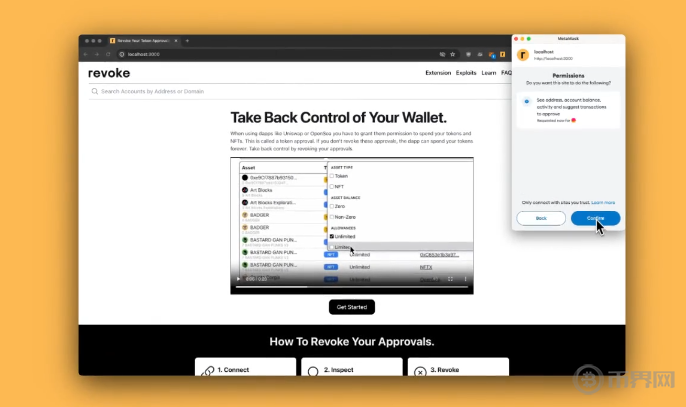The height and width of the screenshot is (407, 686).
Task: Open the 1. Connect step card
Action: click(245, 367)
